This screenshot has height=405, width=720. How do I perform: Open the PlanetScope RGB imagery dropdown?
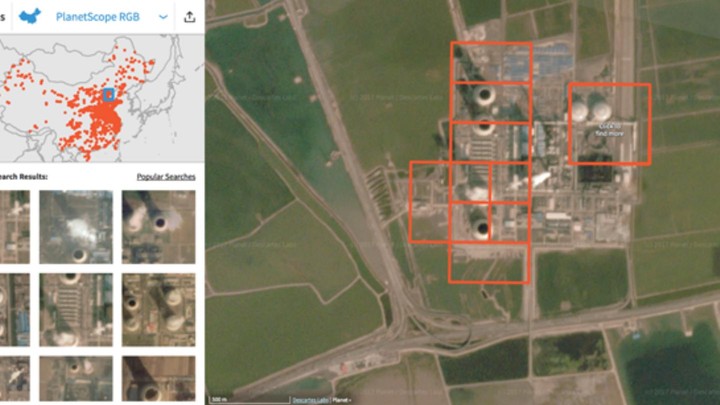point(112,17)
